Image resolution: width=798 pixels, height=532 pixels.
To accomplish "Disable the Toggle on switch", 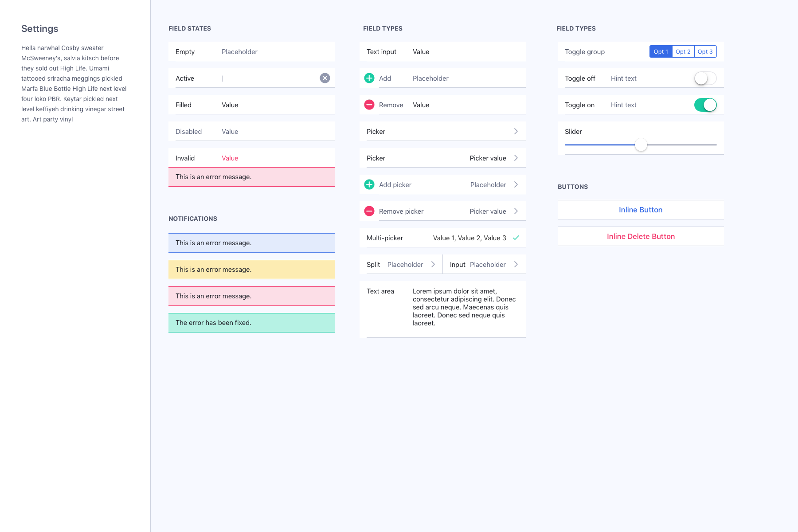I will tap(705, 105).
